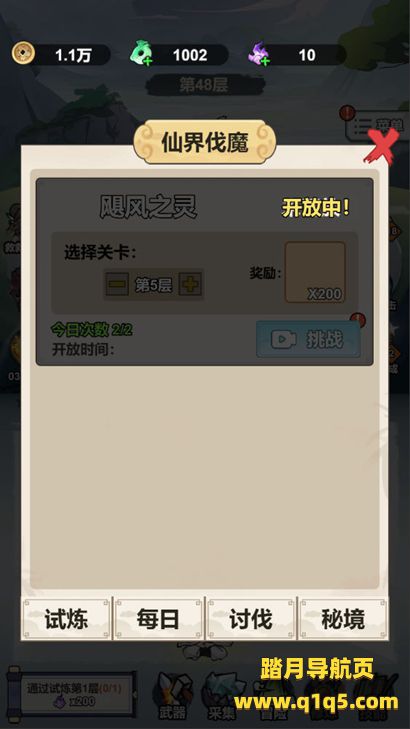Tap the gold coin currency icon

(23, 53)
